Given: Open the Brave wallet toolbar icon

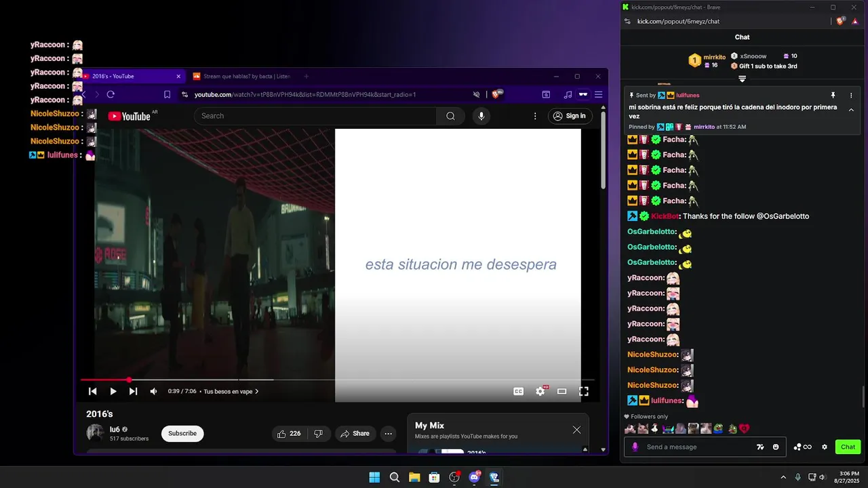Looking at the screenshot, I should coord(546,94).
